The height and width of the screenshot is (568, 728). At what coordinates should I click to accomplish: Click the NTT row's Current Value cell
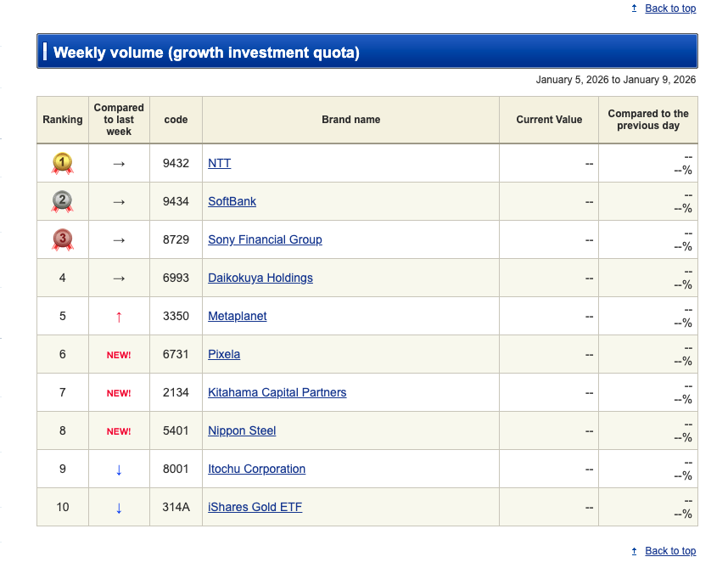click(x=549, y=164)
